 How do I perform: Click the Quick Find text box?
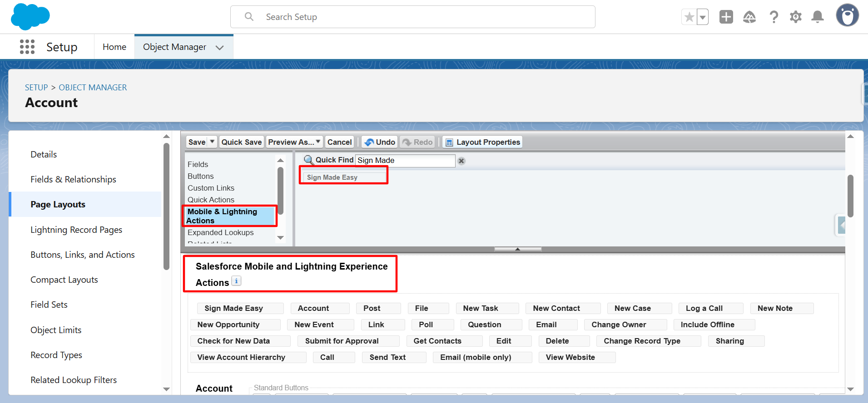click(405, 160)
